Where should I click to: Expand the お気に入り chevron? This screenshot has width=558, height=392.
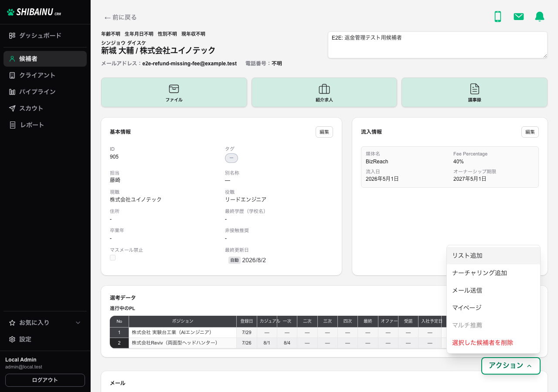(x=78, y=323)
